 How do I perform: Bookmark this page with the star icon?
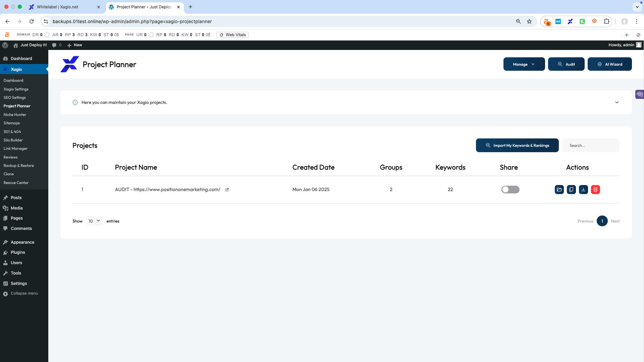coord(529,21)
